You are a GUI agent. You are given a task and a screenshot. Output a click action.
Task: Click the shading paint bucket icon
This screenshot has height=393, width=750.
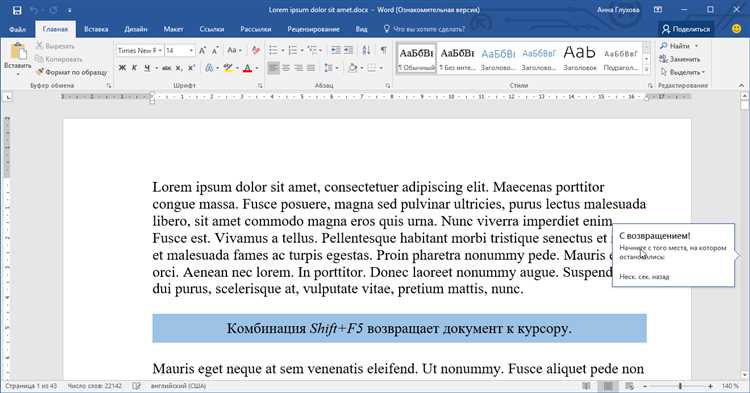(353, 68)
